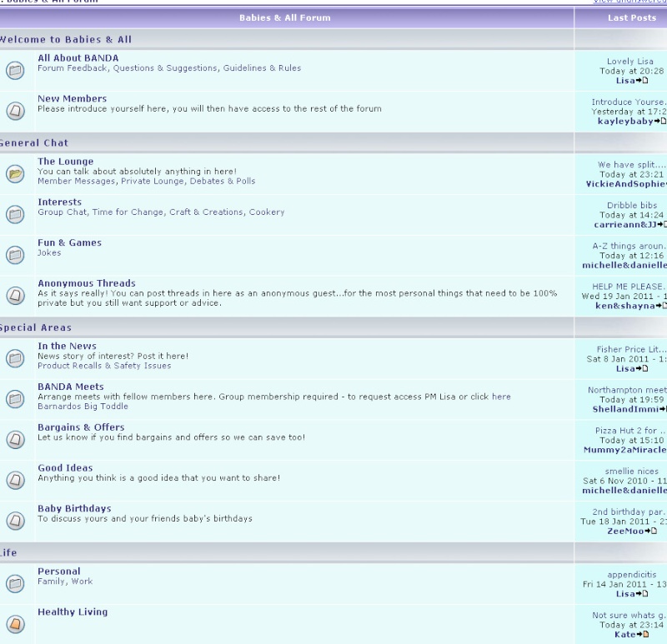Open the Healthy Living forum

click(73, 612)
